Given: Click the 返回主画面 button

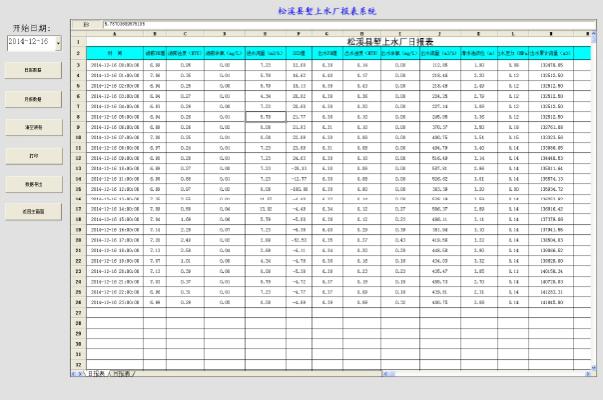Looking at the screenshot, I should [33, 213].
